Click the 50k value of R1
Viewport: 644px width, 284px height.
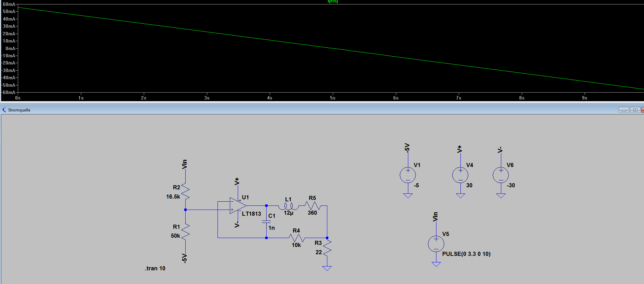pos(175,236)
